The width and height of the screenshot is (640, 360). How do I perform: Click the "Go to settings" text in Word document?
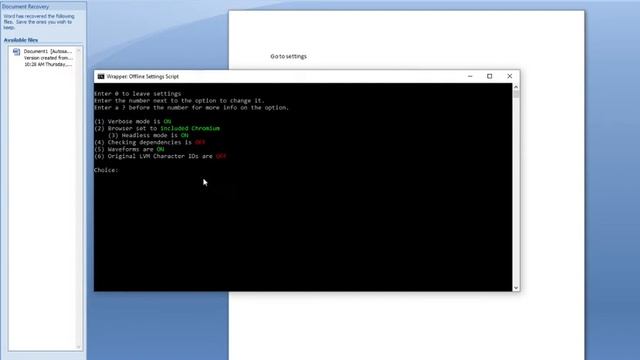[288, 56]
